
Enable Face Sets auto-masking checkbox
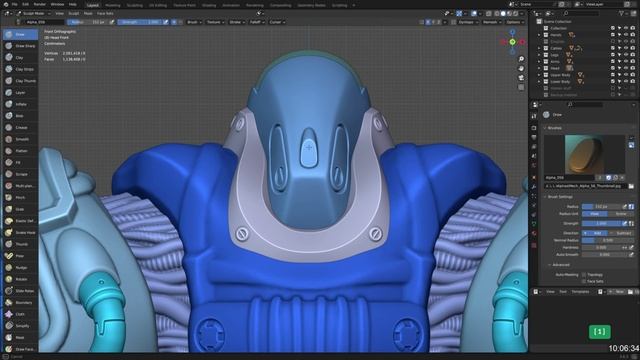584,281
